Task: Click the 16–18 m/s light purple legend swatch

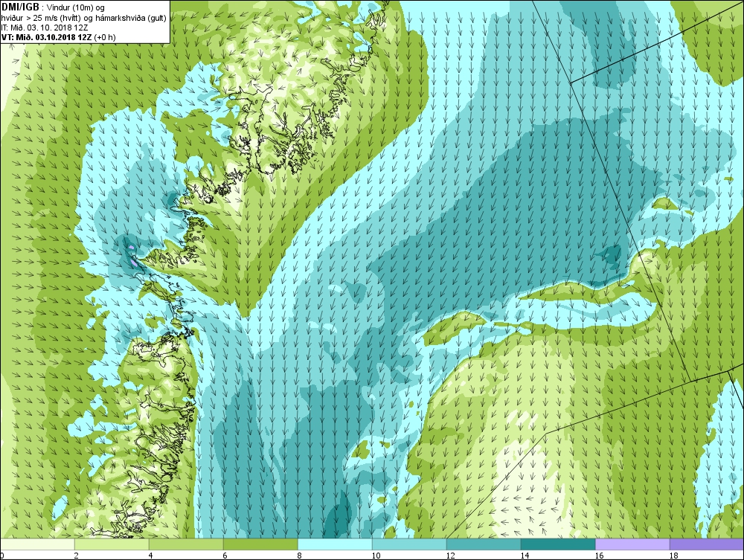Action: [632, 544]
